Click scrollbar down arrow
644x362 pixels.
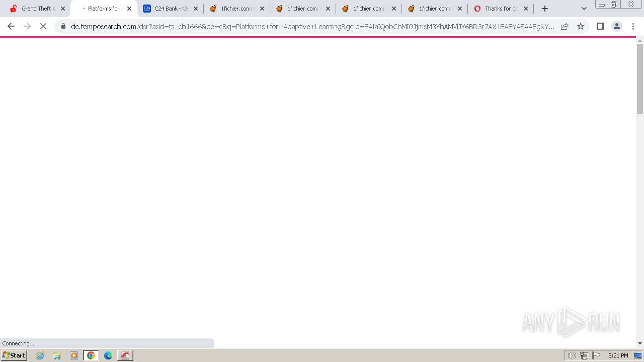point(640,343)
